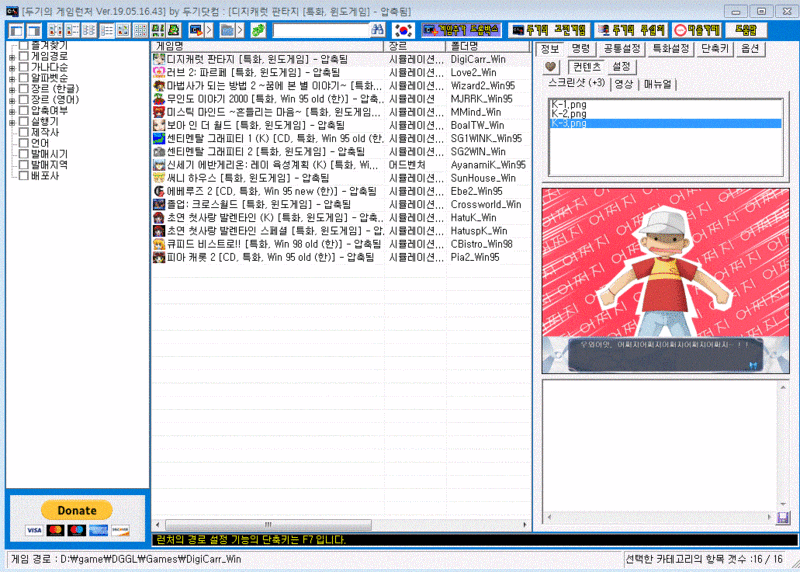Click the icon of 신세기 에반게리온 row
The height and width of the screenshot is (572, 800).
159,165
